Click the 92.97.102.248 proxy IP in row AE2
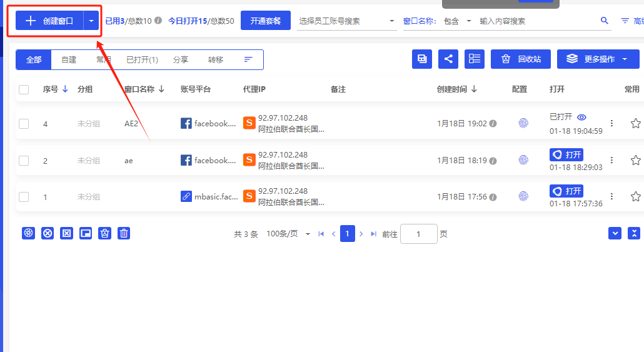This screenshot has width=644, height=352. [x=283, y=118]
